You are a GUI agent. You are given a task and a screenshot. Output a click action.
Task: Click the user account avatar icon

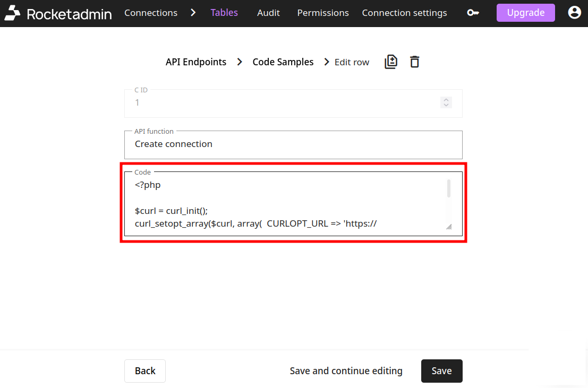(x=574, y=12)
